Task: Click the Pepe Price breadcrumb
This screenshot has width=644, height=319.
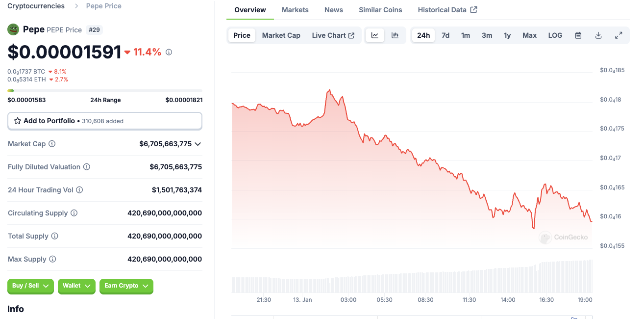Action: [x=104, y=6]
